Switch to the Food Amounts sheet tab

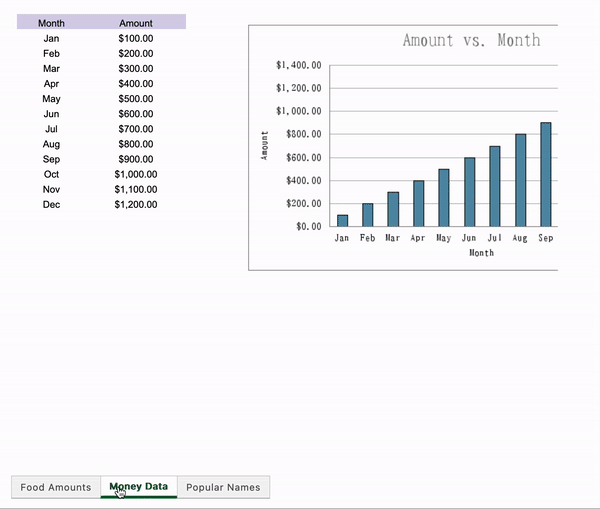point(56,487)
